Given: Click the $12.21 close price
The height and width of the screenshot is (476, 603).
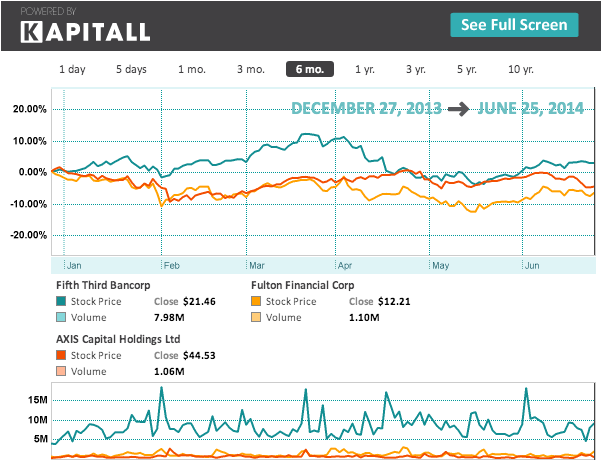Looking at the screenshot, I should pos(394,301).
